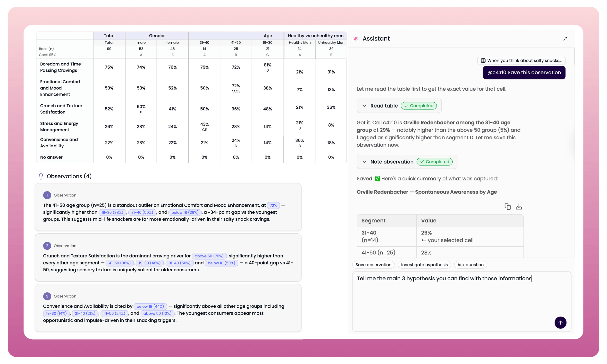
Task: Select the Gender column header in the table
Action: tap(157, 36)
